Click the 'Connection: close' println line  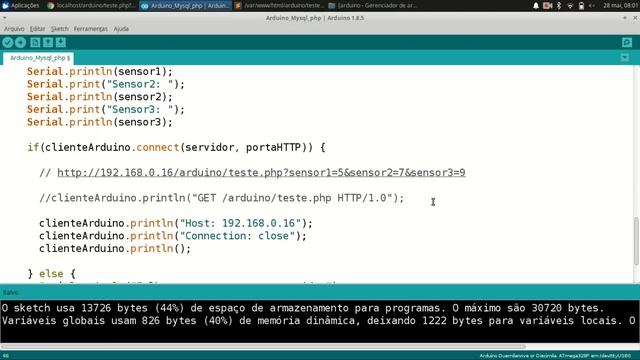pos(173,236)
